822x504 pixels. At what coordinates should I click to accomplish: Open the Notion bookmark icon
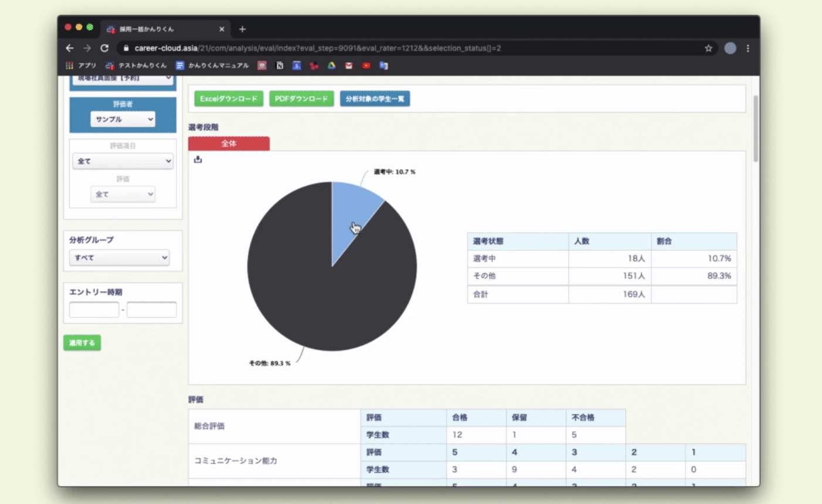pos(280,66)
